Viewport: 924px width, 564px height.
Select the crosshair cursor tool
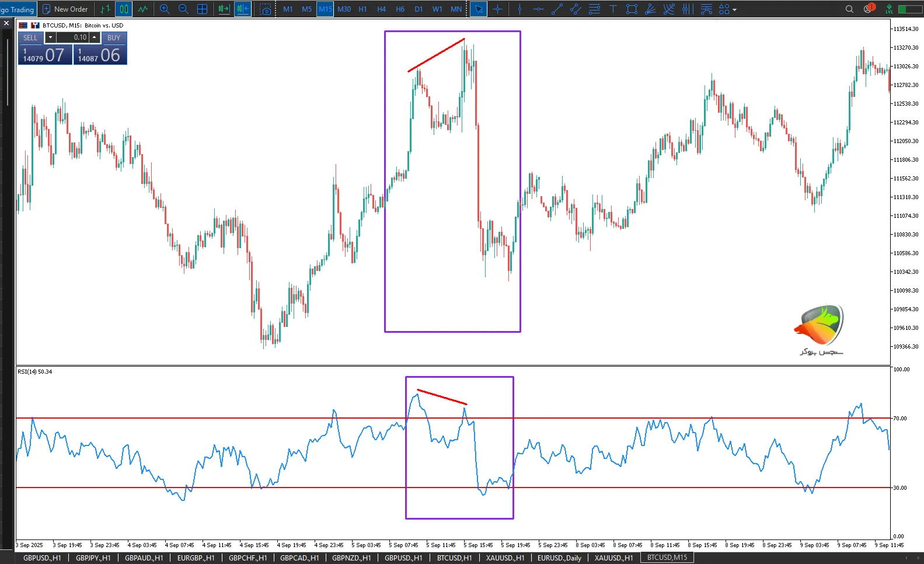[x=497, y=9]
